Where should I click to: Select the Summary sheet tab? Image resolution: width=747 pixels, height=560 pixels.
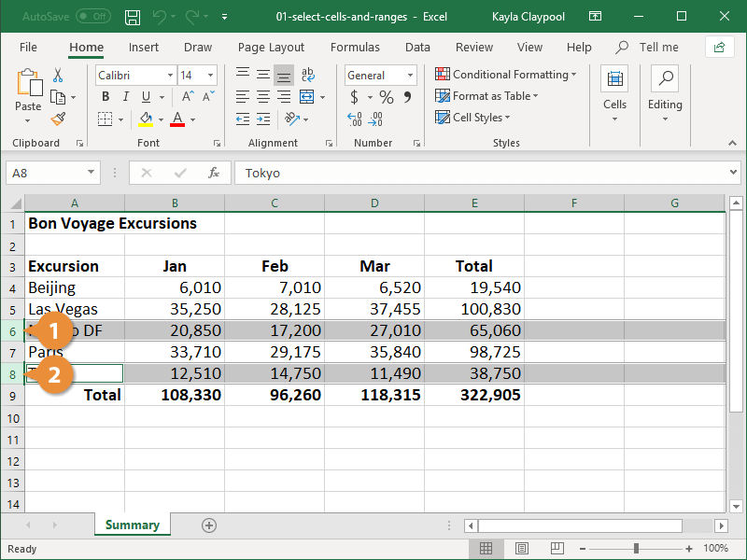(132, 525)
